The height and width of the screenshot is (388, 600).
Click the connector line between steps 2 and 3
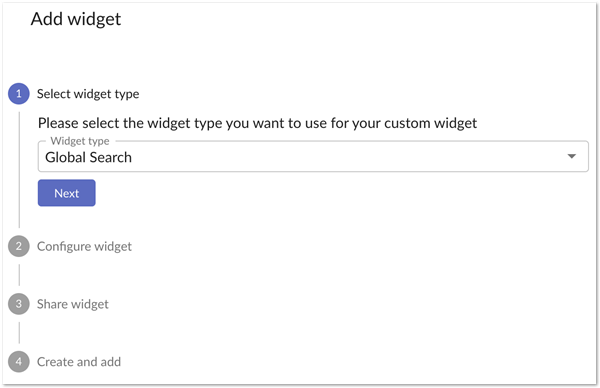[x=19, y=275]
